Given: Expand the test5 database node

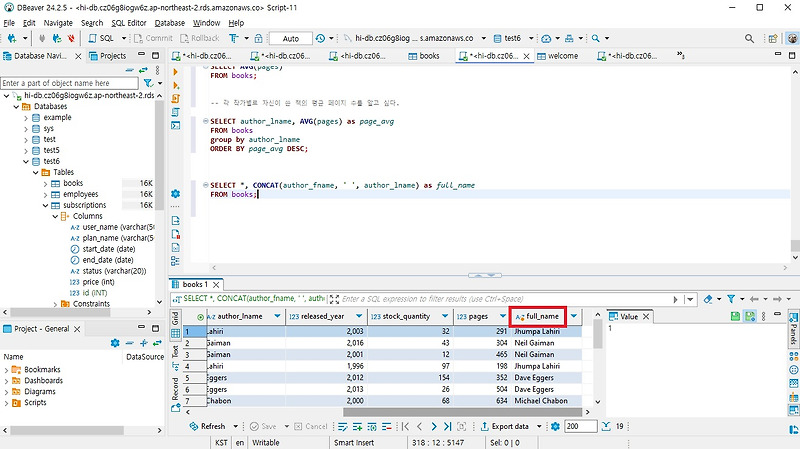Looking at the screenshot, I should [x=26, y=151].
